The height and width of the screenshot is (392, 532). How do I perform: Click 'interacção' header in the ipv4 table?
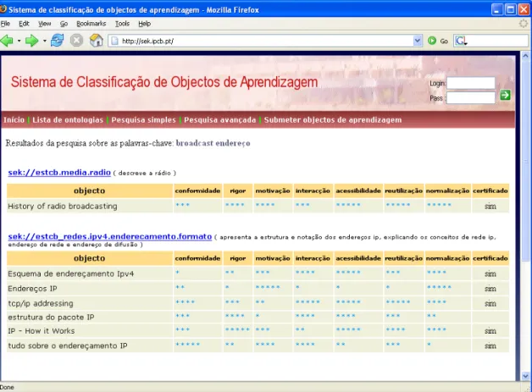tap(313, 258)
